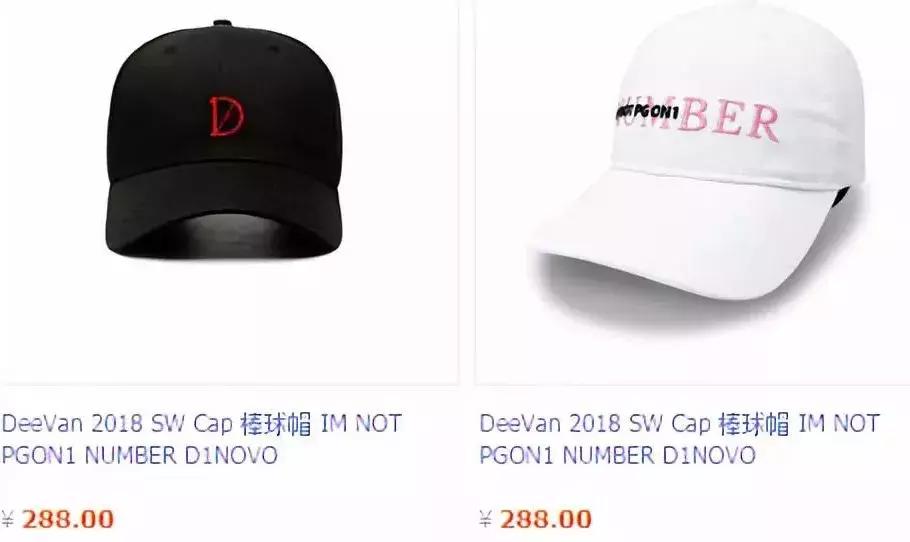The height and width of the screenshot is (542, 910).
Task: Click 'PGON1 NUMBER D1NOVO' line under black cap
Action: tap(139, 456)
